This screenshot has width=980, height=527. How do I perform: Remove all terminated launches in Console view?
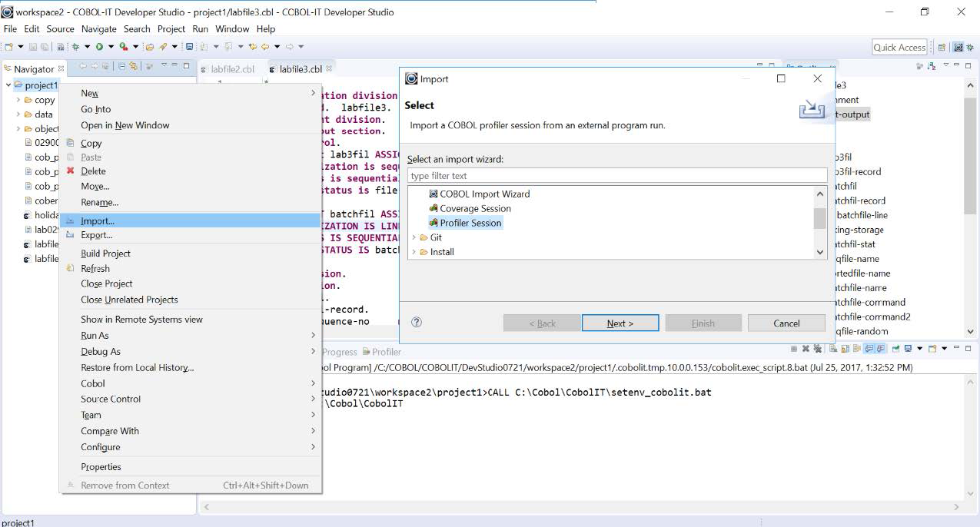click(x=819, y=350)
